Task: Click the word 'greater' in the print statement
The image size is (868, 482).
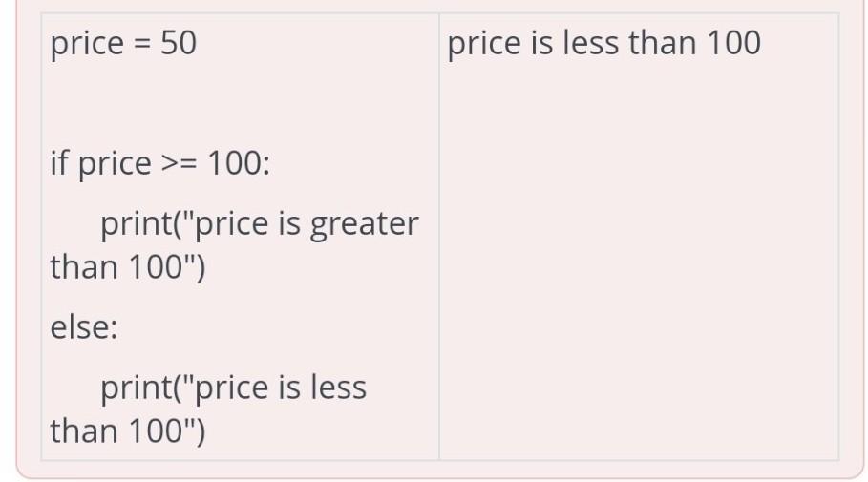Action: tap(364, 224)
